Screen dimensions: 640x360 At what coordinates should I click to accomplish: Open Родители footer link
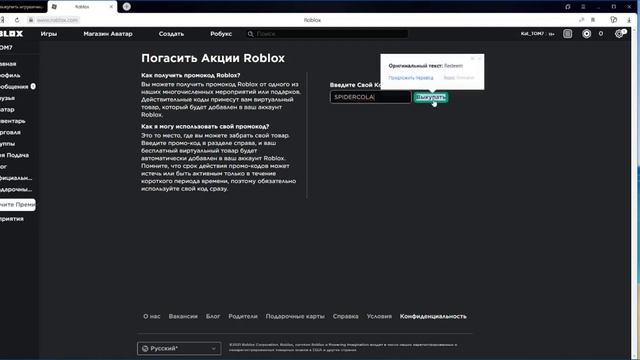243,316
